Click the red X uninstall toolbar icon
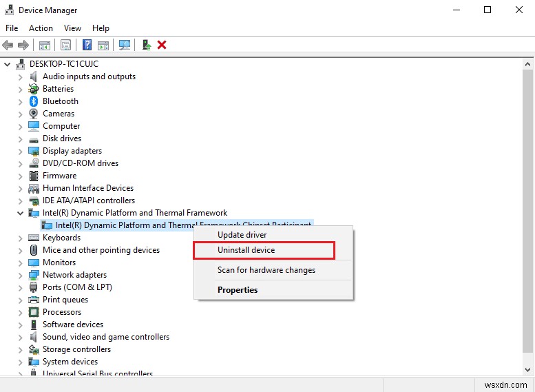Image resolution: width=535 pixels, height=392 pixels. 162,45
